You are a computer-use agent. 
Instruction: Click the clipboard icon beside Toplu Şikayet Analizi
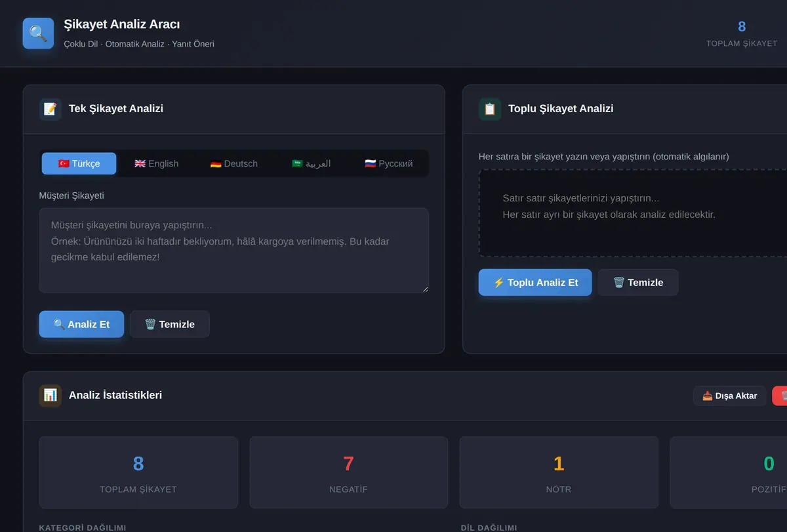[490, 109]
